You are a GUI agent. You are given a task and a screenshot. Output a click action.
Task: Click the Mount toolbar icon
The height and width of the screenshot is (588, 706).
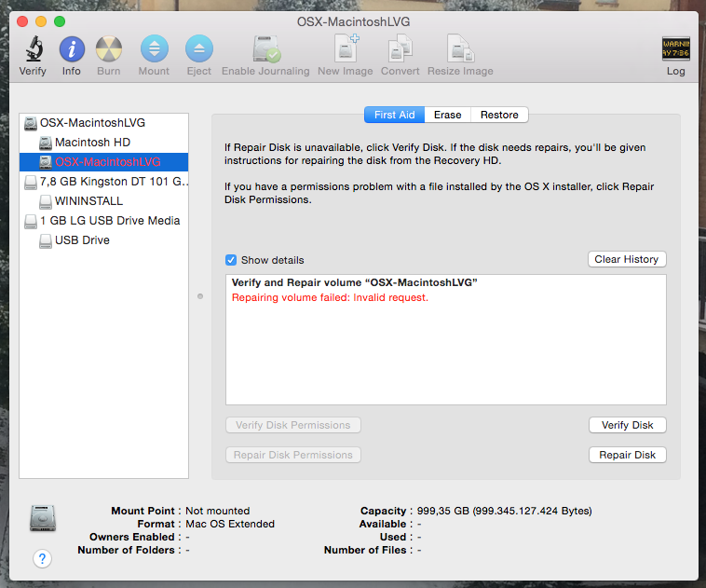point(155,48)
